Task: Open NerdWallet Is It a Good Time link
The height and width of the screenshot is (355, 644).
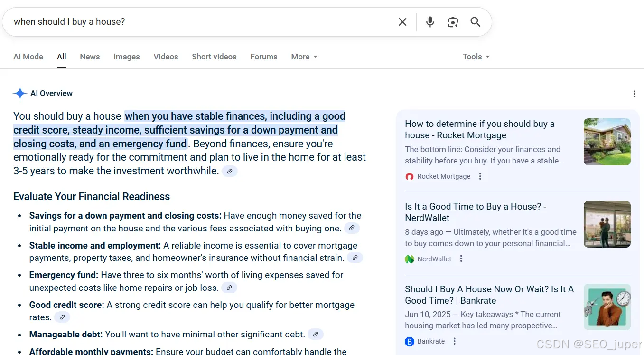Action: point(476,212)
